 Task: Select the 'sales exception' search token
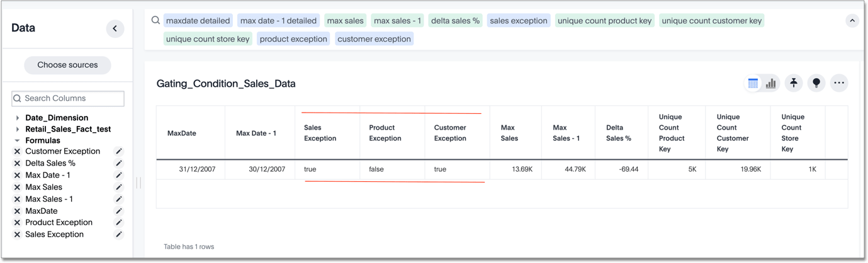pyautogui.click(x=518, y=21)
